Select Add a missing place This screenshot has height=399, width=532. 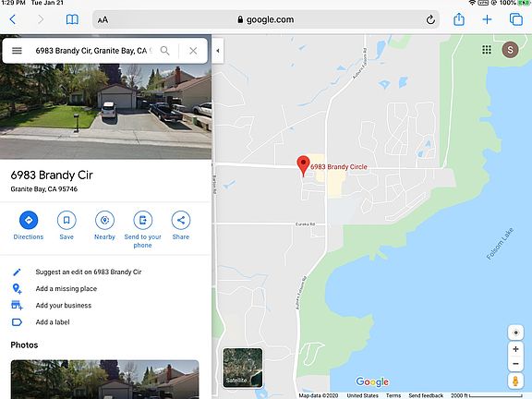coord(66,289)
